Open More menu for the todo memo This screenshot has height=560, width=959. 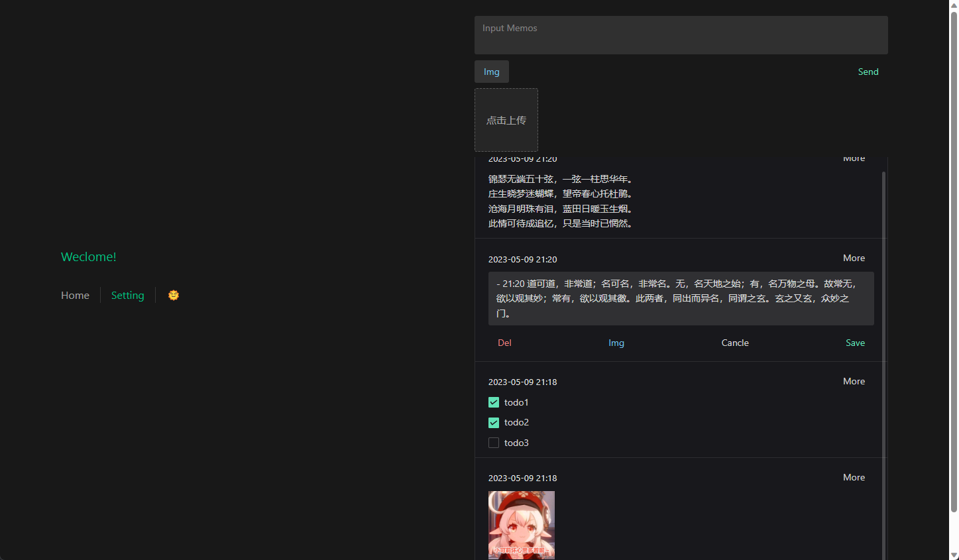coord(854,381)
